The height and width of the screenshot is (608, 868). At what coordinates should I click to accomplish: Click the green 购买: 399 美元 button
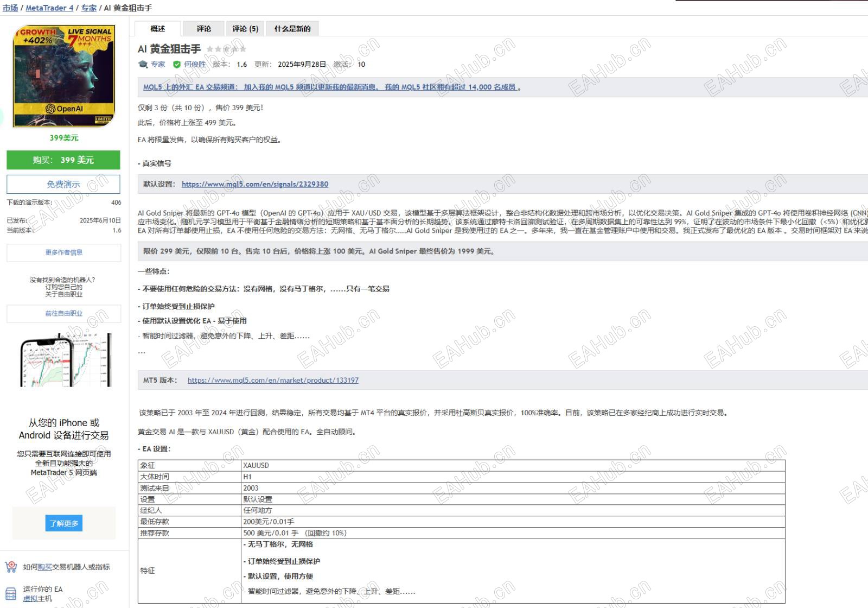point(63,160)
